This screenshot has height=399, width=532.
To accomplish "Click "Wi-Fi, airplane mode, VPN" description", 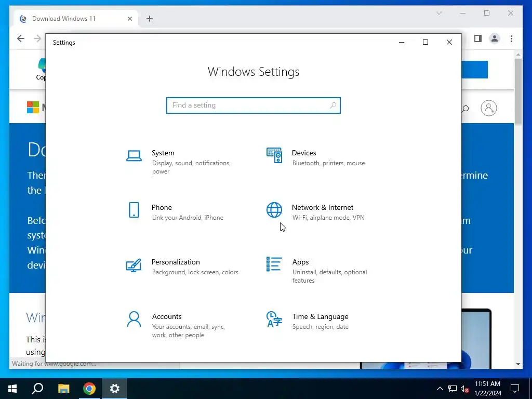I will click(328, 218).
